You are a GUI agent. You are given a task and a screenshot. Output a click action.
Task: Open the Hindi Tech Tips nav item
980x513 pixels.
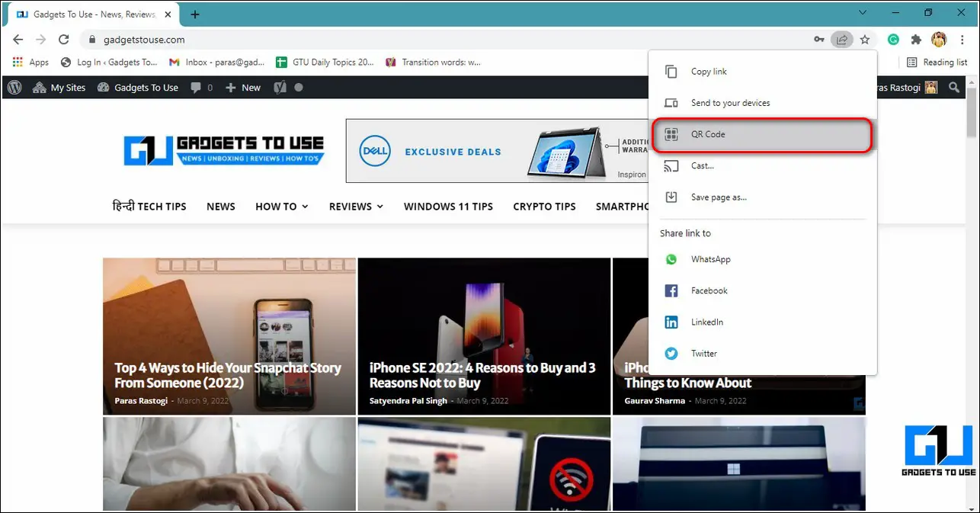[149, 207]
